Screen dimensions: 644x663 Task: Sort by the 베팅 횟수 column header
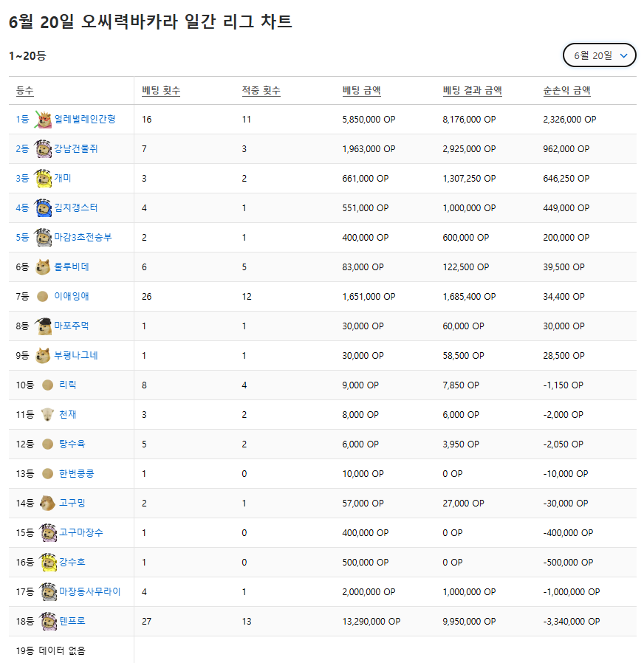point(161,91)
